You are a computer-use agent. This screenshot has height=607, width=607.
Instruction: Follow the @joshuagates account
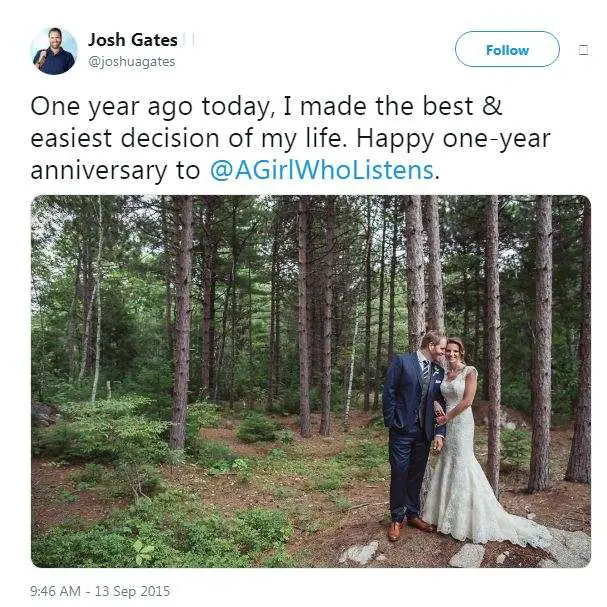coord(507,49)
